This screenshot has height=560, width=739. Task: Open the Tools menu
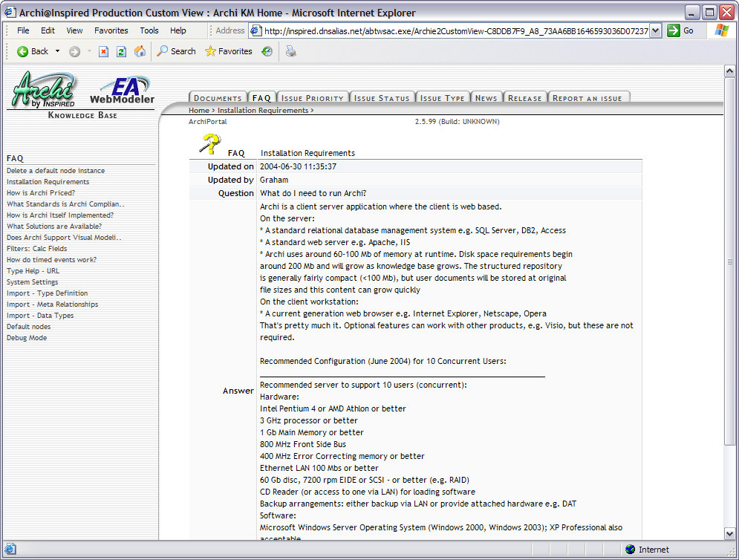click(x=149, y=30)
